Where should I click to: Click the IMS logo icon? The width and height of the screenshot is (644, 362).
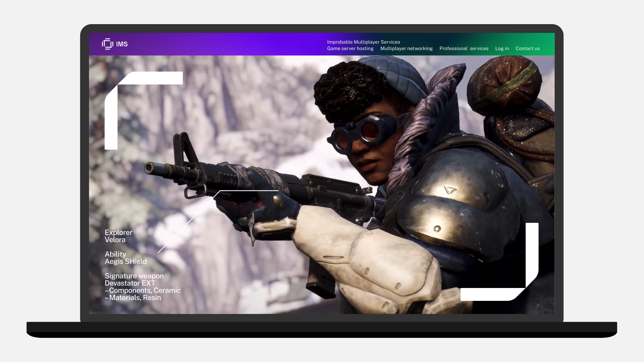pyautogui.click(x=107, y=44)
